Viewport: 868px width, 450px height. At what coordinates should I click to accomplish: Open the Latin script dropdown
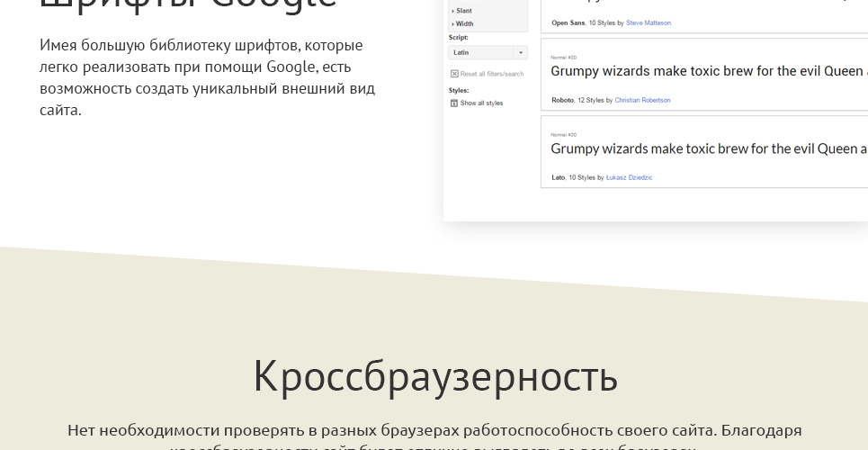[x=488, y=52]
